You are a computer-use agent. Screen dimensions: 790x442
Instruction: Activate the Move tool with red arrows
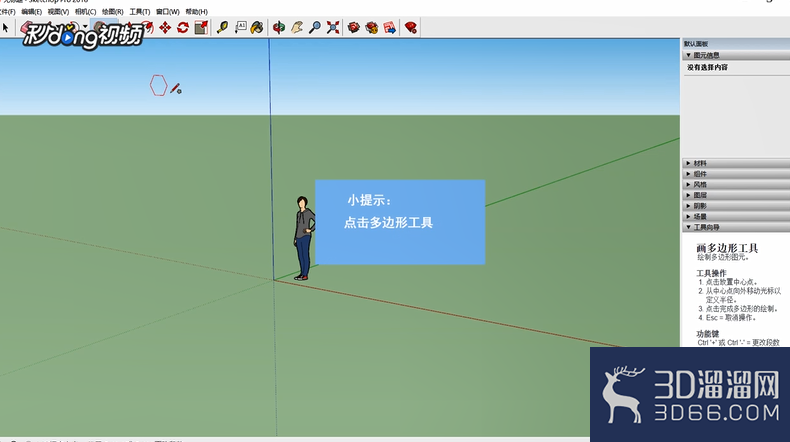(x=165, y=27)
